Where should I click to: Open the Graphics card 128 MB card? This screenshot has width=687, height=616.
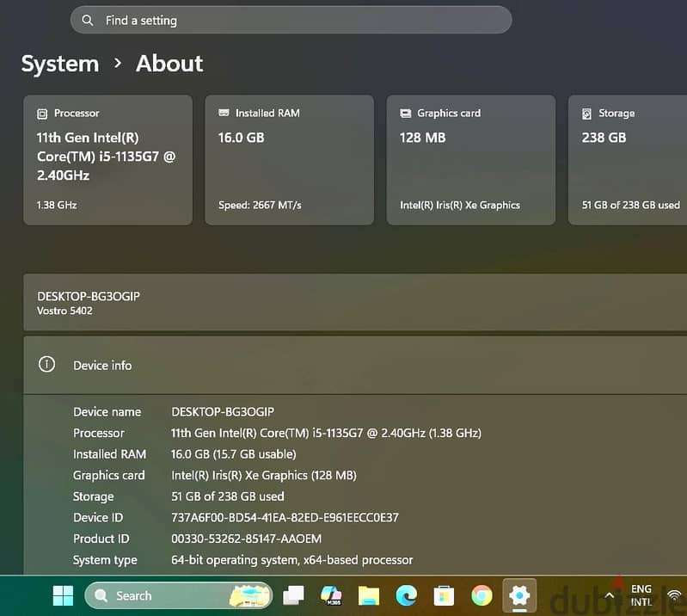pyautogui.click(x=471, y=160)
